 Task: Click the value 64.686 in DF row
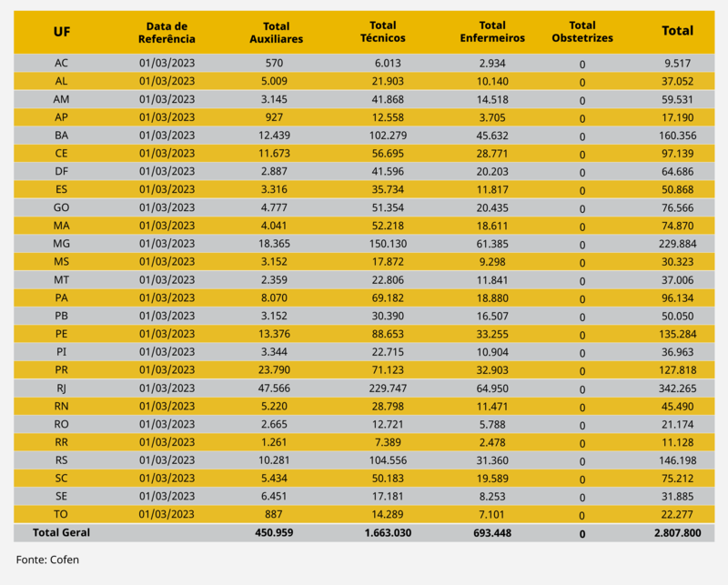point(677,171)
